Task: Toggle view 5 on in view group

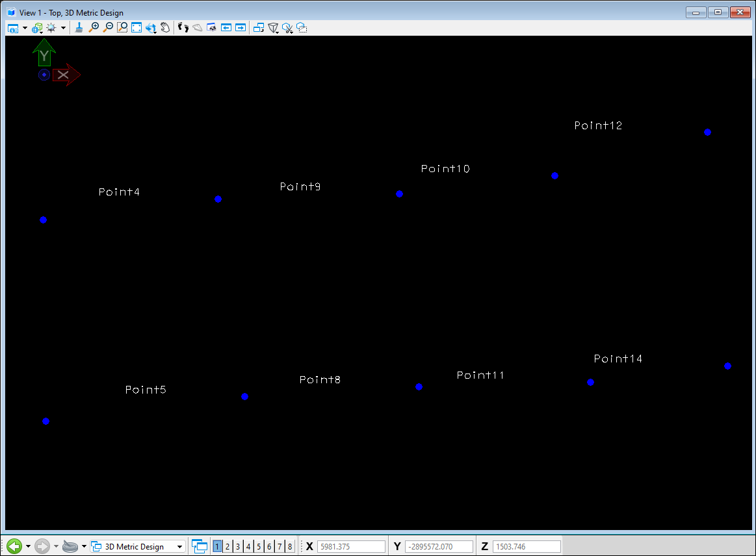Action: [x=259, y=547]
